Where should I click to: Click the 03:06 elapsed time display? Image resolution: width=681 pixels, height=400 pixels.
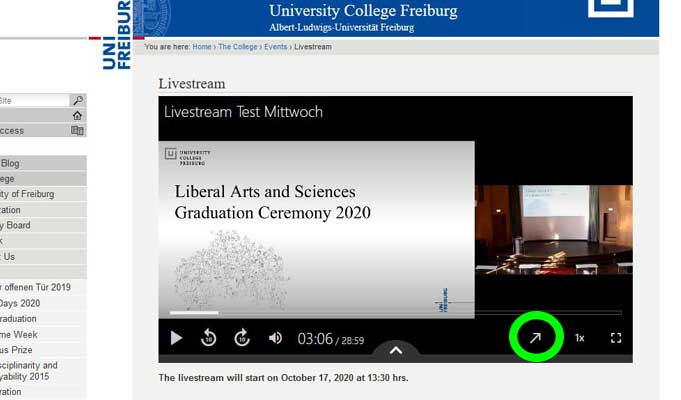[x=315, y=339]
